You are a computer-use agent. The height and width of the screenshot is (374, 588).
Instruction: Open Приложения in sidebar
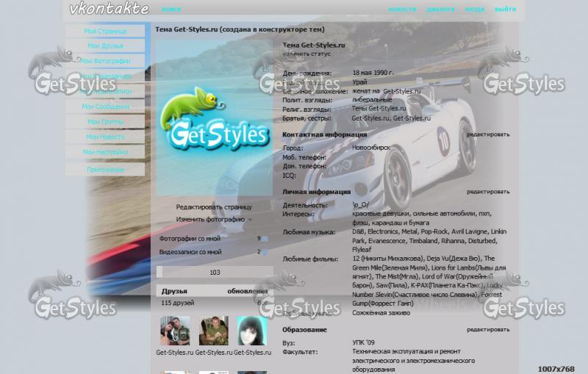pyautogui.click(x=105, y=170)
